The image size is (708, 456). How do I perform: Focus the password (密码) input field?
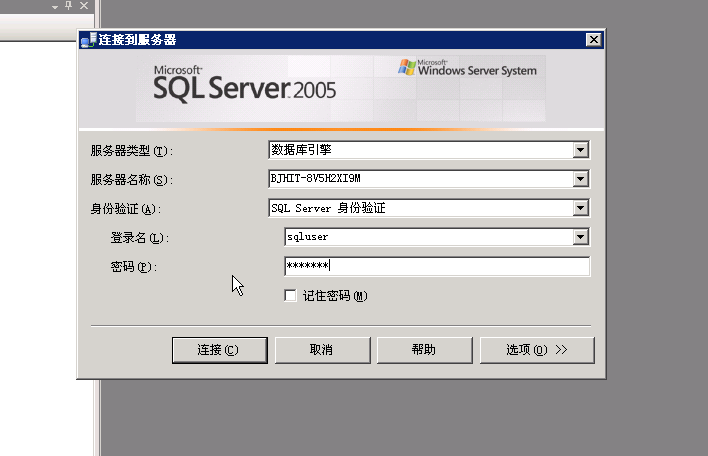tap(437, 266)
